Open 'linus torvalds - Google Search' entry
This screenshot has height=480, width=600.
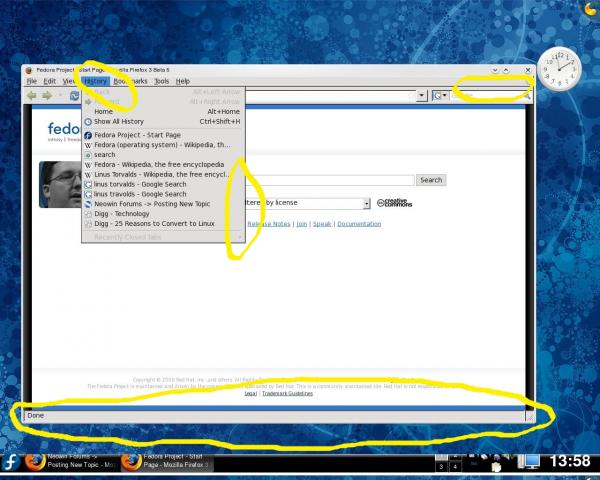pos(163,184)
